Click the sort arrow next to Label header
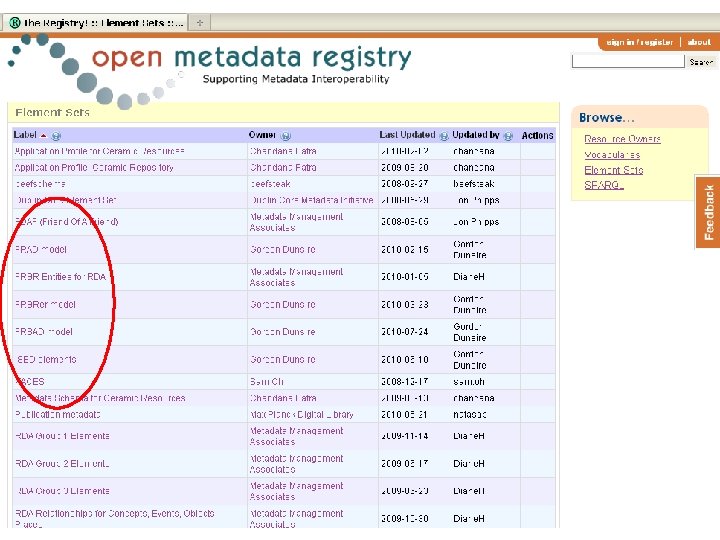This screenshot has width=720, height=540. pyautogui.click(x=44, y=136)
